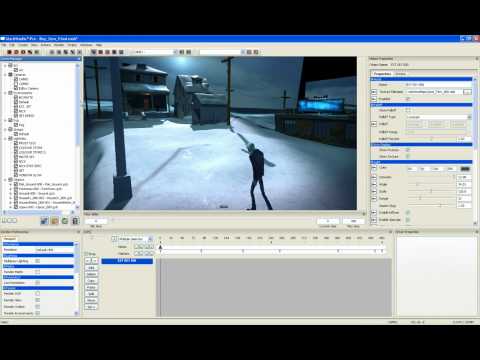Toggle the Render Depth checkbox
This screenshot has height=360, width=480.
37,272
